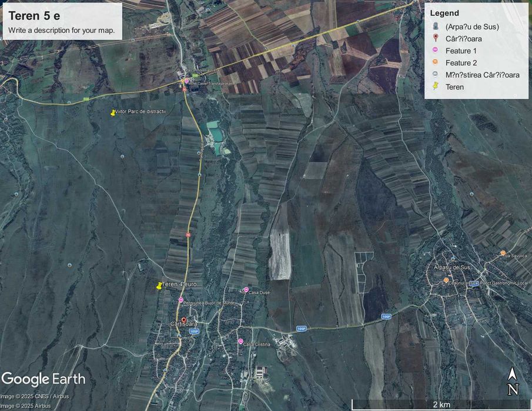
Task: Select the pink marker at Casa Cristina
Action: click(x=240, y=341)
